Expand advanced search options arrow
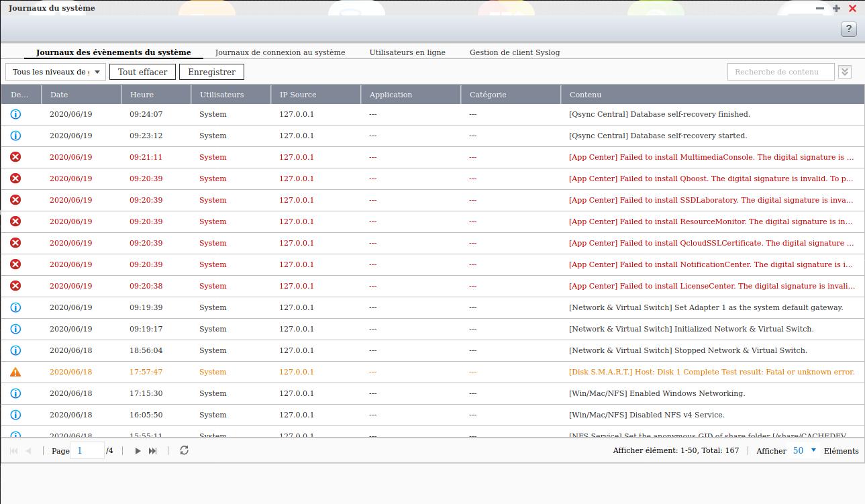Image resolution: width=865 pixels, height=504 pixels. pyautogui.click(x=845, y=72)
